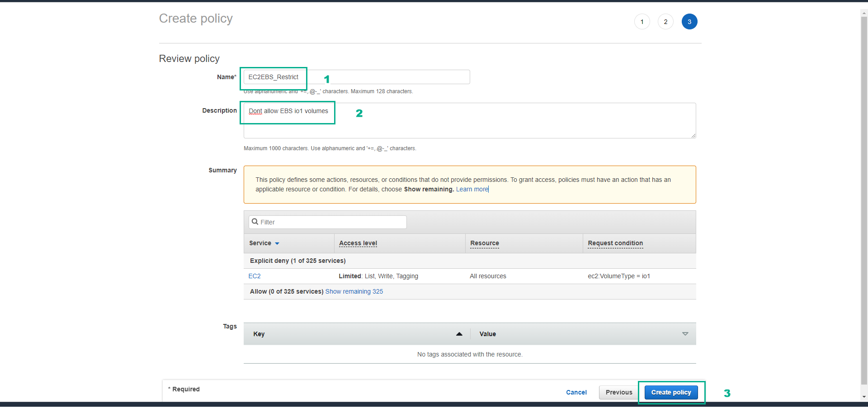Click into the Description text area

point(470,120)
